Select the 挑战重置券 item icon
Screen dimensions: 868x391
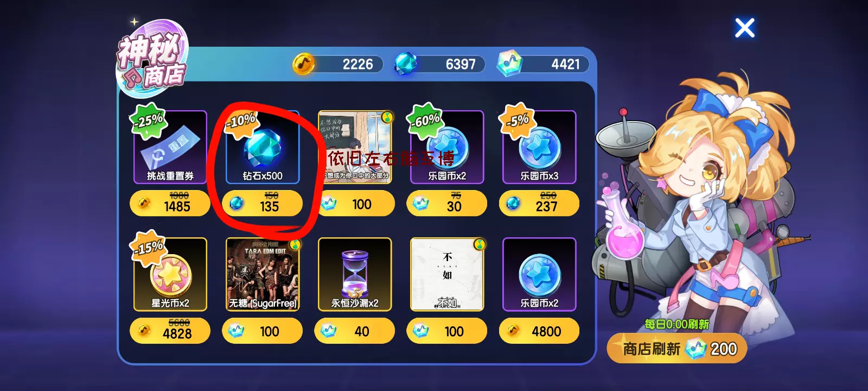click(x=170, y=147)
